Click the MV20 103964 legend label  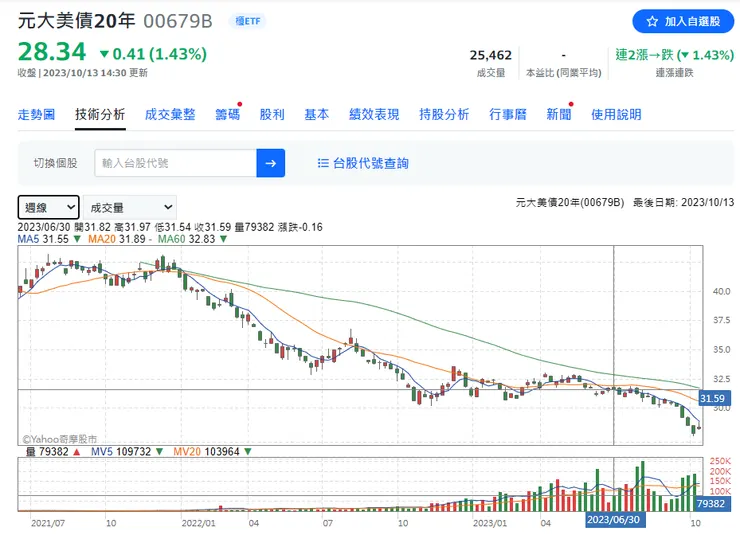(206, 451)
